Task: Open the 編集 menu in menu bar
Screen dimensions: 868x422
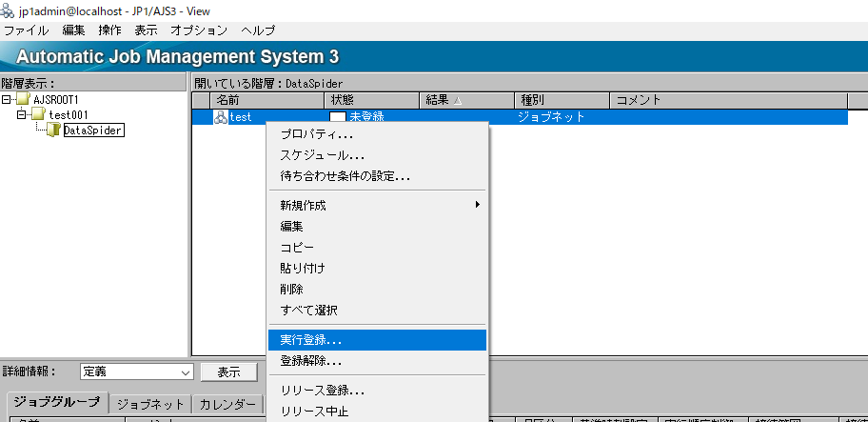Action: point(73,30)
